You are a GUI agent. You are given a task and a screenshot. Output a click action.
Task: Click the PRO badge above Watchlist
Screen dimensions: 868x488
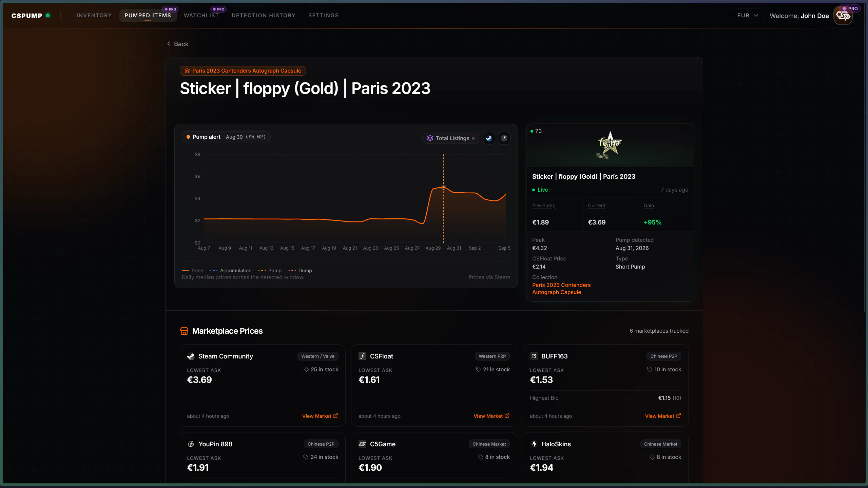[x=218, y=9]
